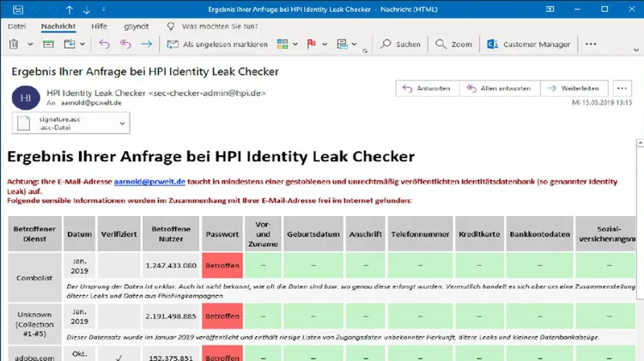Click the 'Kreditkarte' column header

tap(479, 234)
